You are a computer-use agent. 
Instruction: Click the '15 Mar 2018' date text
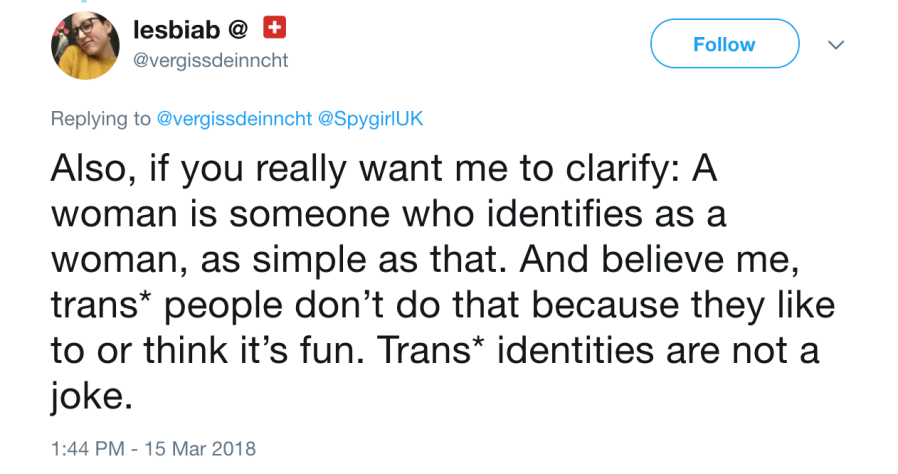[x=199, y=448]
